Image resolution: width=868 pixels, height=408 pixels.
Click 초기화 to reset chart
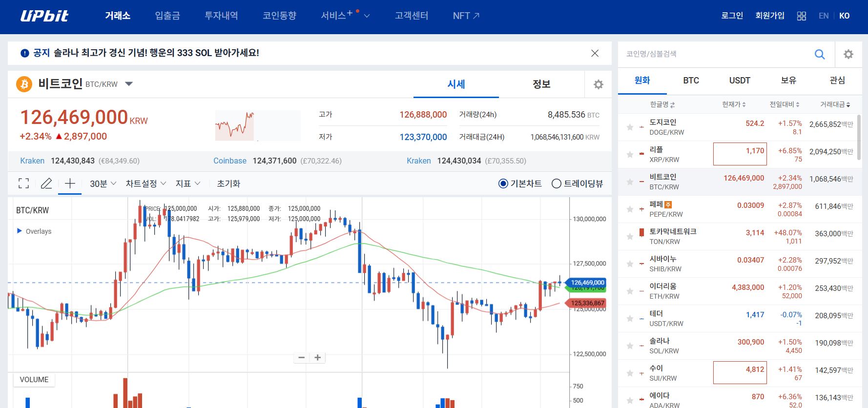coord(228,184)
